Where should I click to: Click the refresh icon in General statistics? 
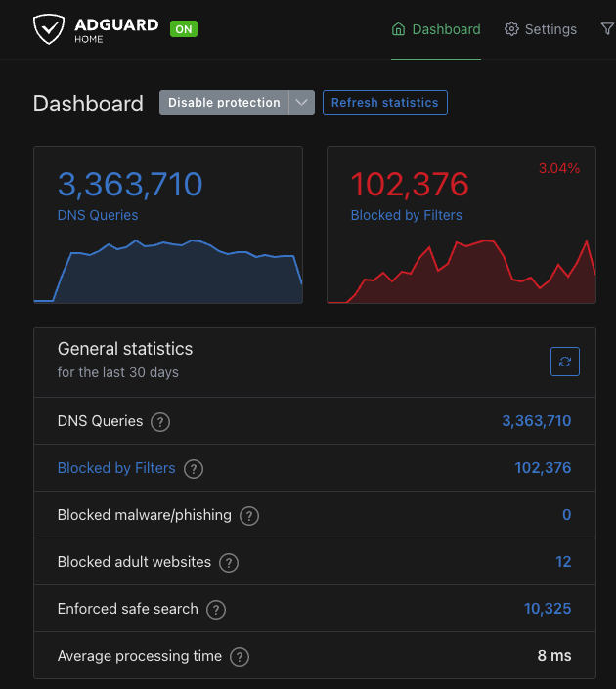(x=564, y=362)
